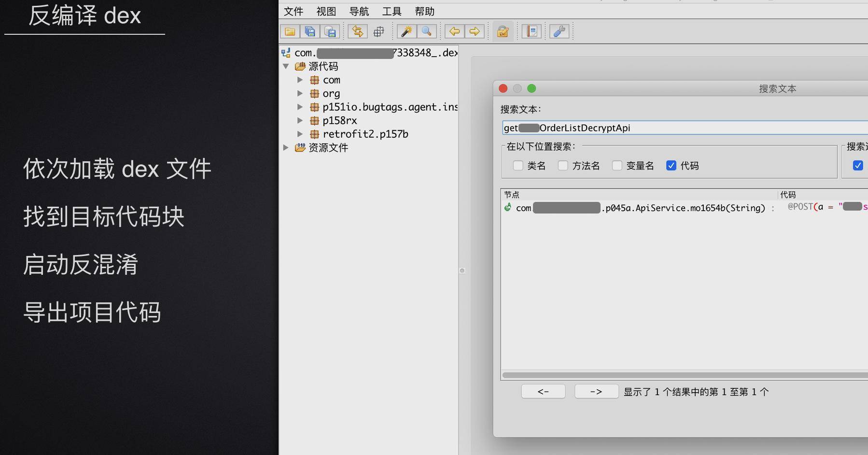Click the magnifier class search icon
The image size is (868, 455).
pos(427,32)
